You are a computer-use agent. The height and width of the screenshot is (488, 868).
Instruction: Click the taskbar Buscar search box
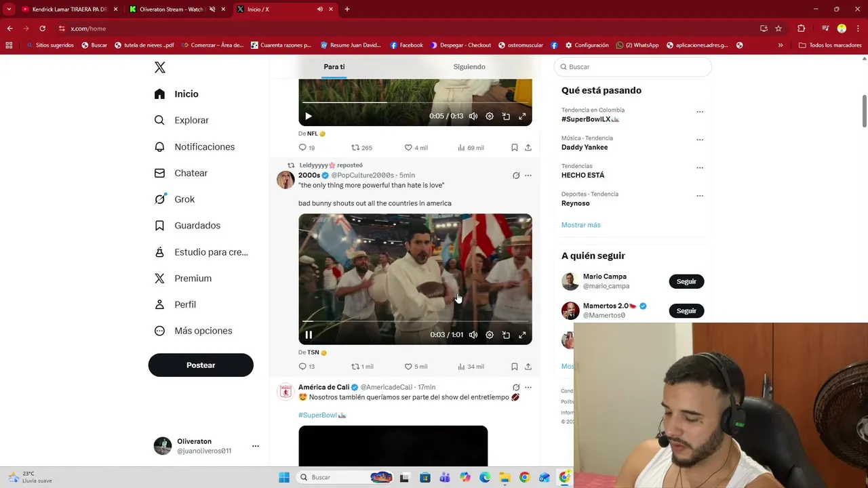[x=345, y=477]
